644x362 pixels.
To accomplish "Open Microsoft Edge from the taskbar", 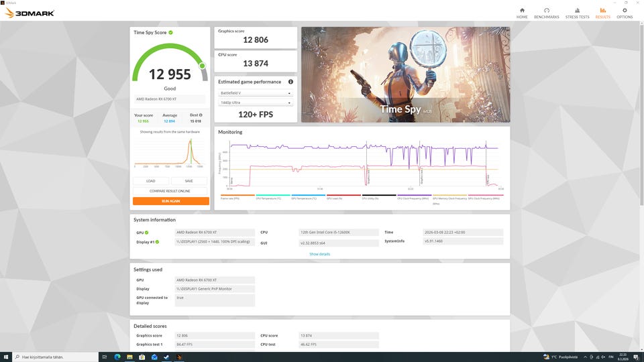I will 117,357.
